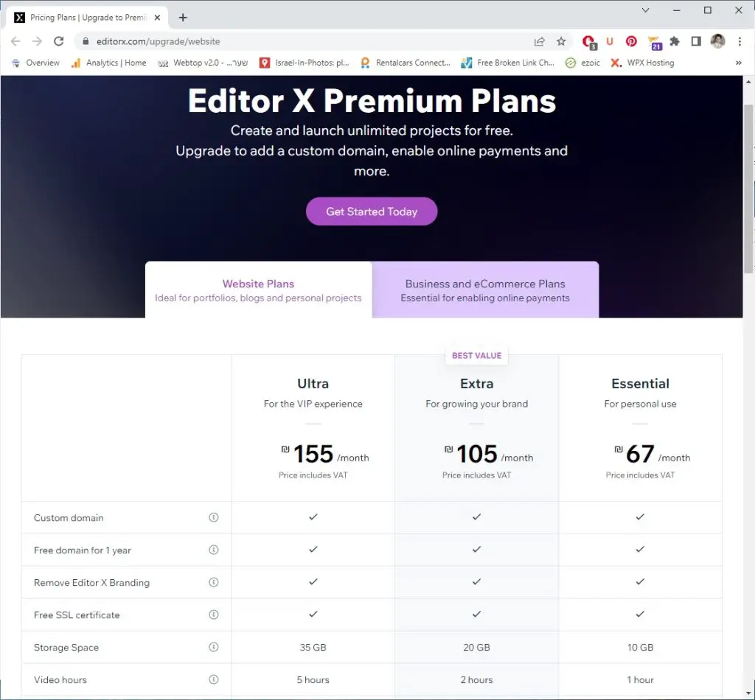Viewport: 755px width, 700px height.
Task: Open the Chrome three-dot menu
Action: click(740, 41)
